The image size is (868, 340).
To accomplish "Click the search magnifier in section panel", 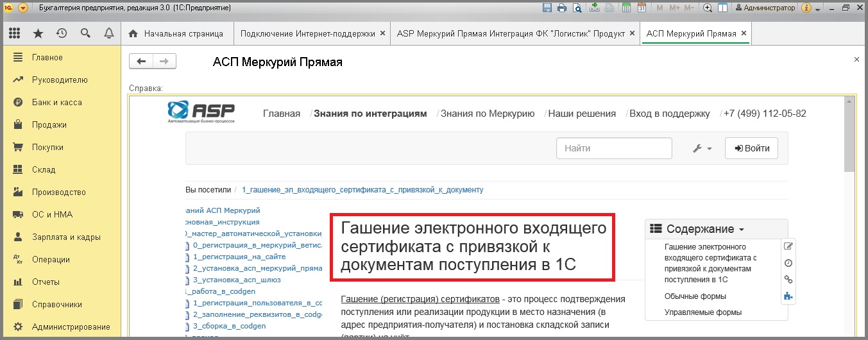I will point(85,33).
